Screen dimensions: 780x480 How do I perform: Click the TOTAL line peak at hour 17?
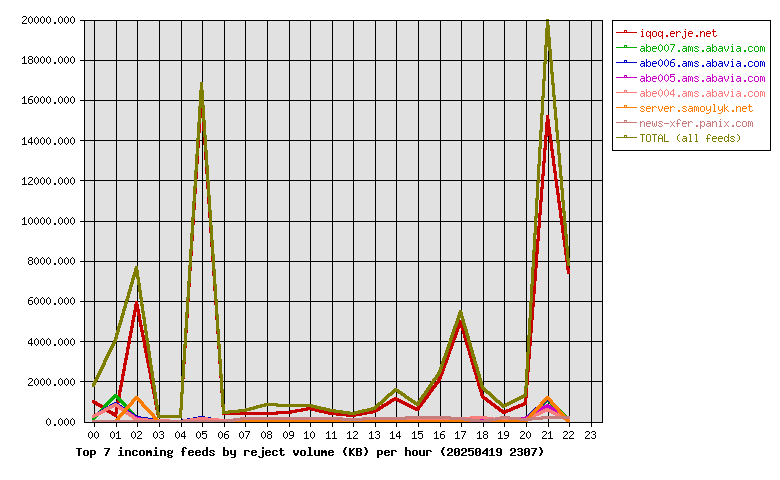click(x=461, y=313)
